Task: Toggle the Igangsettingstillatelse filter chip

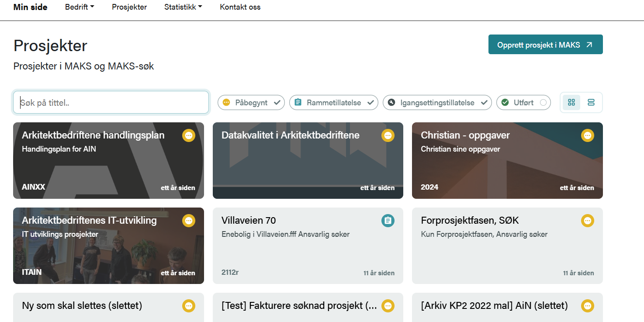Action: pos(437,103)
